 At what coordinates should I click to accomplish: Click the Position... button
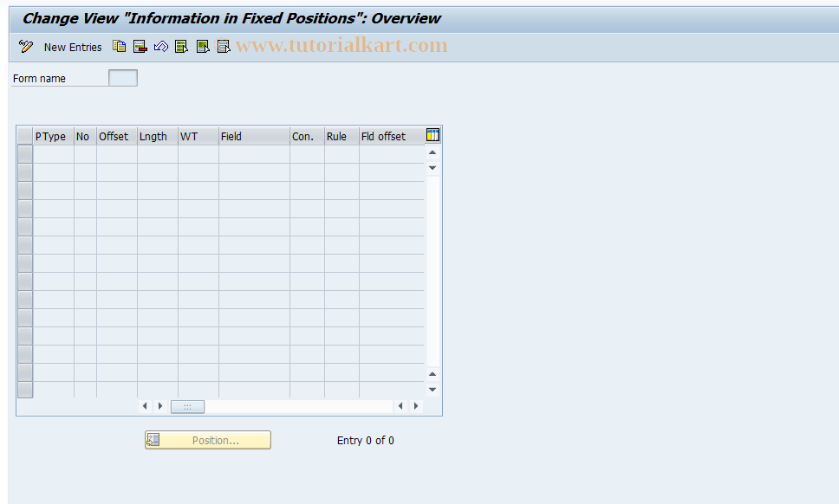(x=208, y=440)
